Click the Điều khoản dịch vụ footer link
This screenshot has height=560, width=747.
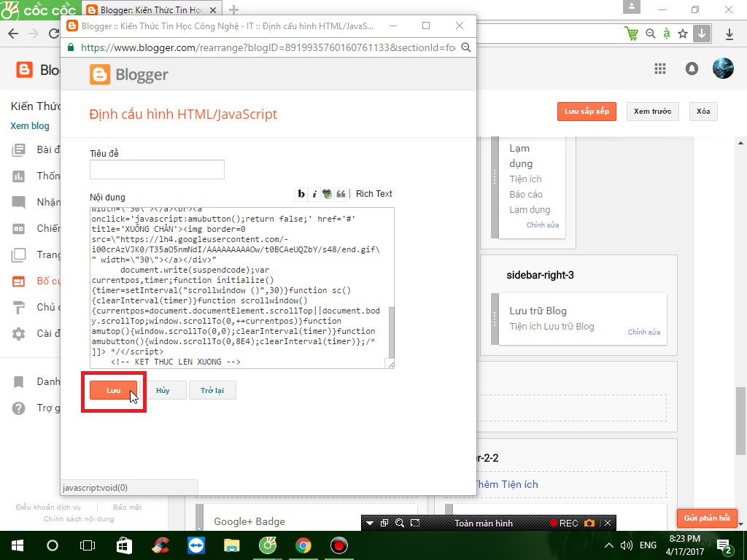pos(48,507)
